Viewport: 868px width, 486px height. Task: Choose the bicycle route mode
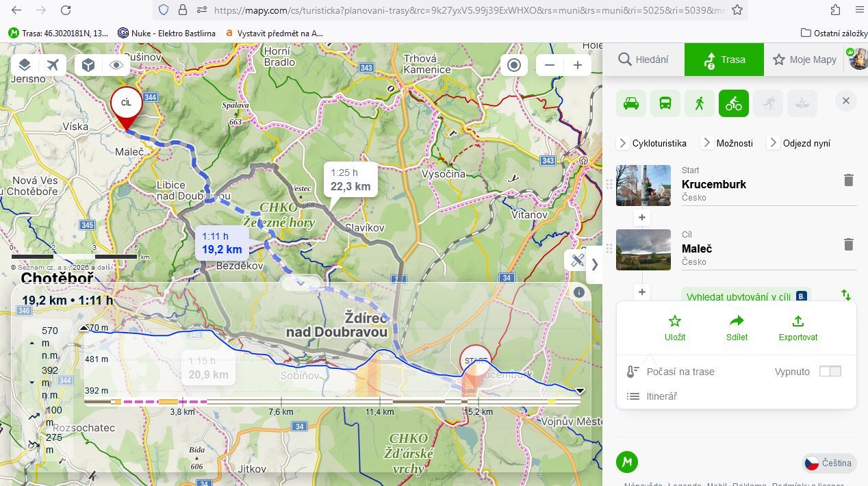click(x=734, y=103)
